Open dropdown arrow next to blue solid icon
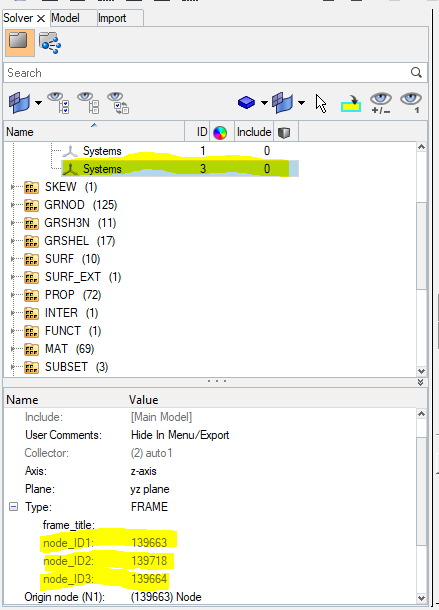Image resolution: width=439 pixels, height=610 pixels. pyautogui.click(x=264, y=103)
